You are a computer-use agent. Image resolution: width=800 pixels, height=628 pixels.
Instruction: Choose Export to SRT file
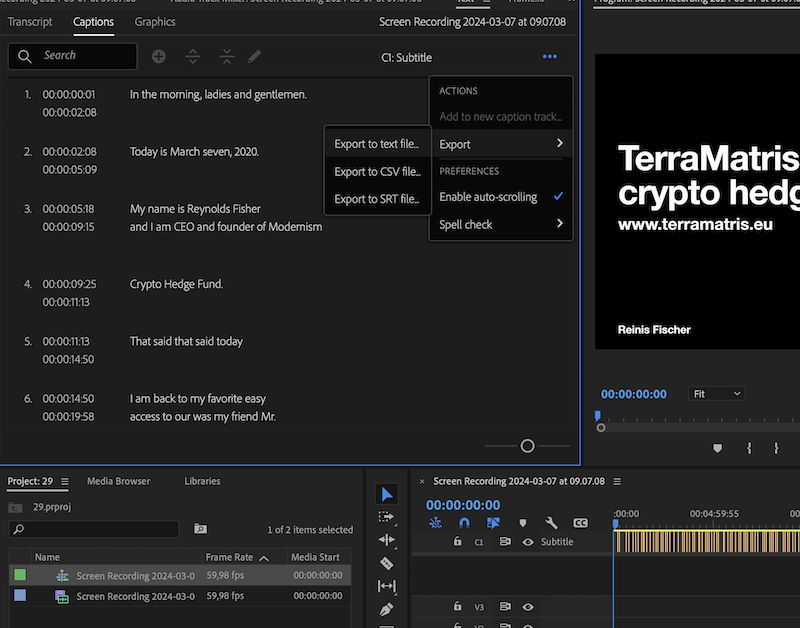378,199
